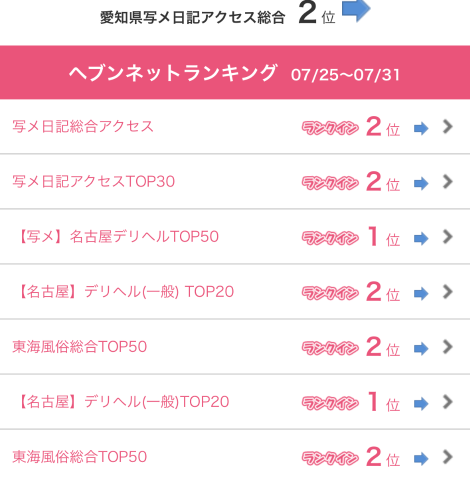
Task: Click blue arrow in 写メ日記総合アクセス row
Action: coord(421,128)
